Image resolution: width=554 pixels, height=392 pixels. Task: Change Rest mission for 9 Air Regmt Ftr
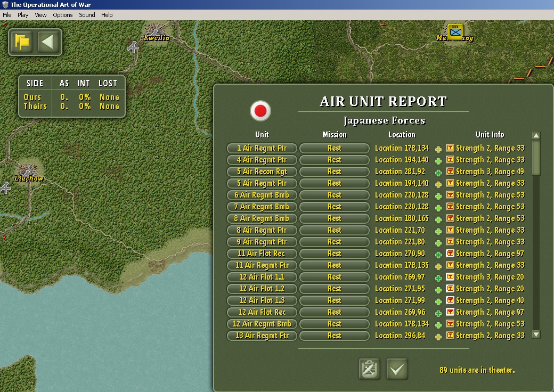(334, 242)
